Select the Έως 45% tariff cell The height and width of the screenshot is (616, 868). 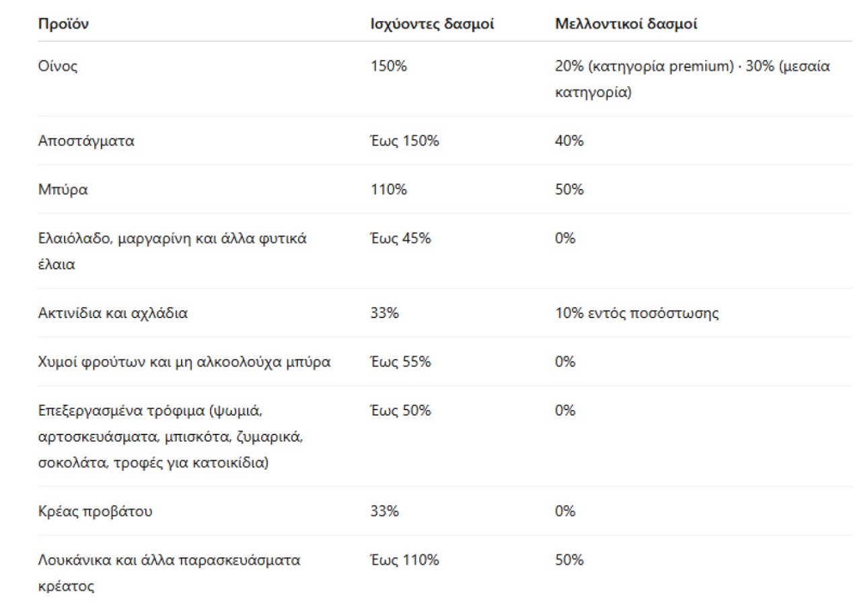tap(400, 239)
